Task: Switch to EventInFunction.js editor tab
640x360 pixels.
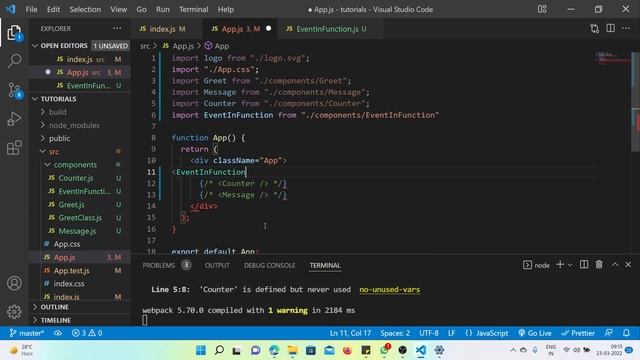Action: click(x=330, y=29)
